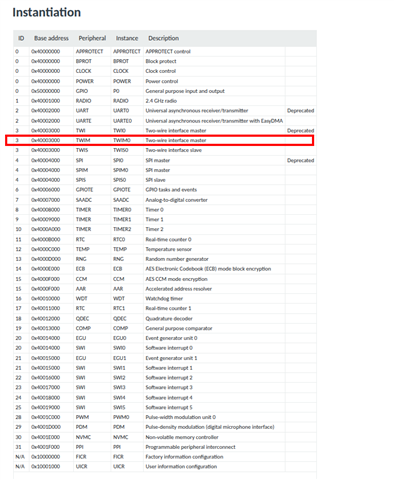Click the description mentioning 'with EasyDMA'

pyautogui.click(x=214, y=121)
